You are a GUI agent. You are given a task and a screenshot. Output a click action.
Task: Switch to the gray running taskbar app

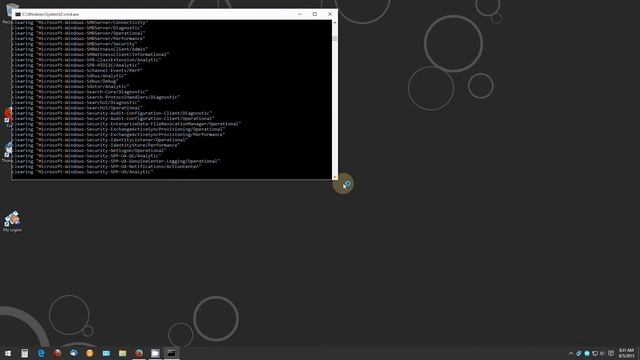155,353
